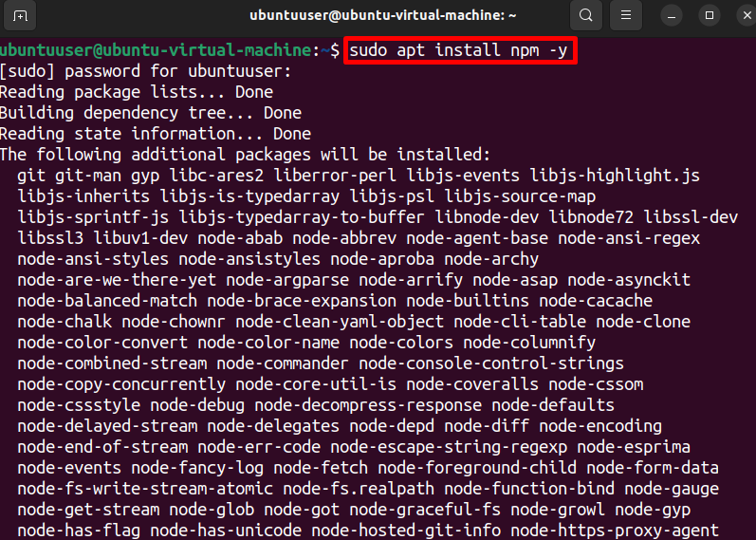This screenshot has height=540, width=756.
Task: Click the node-coveralls package name
Action: tap(472, 384)
